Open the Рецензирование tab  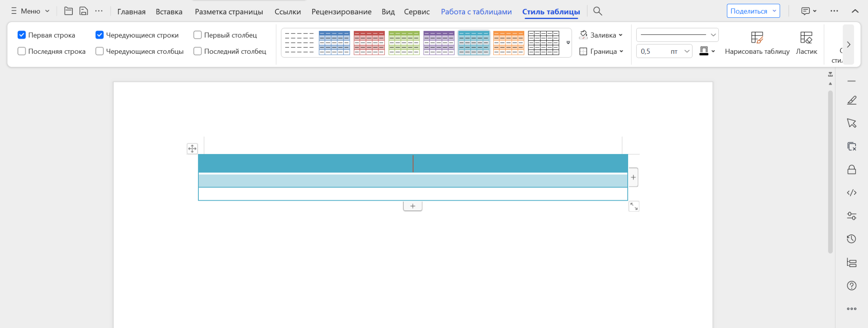click(x=342, y=12)
